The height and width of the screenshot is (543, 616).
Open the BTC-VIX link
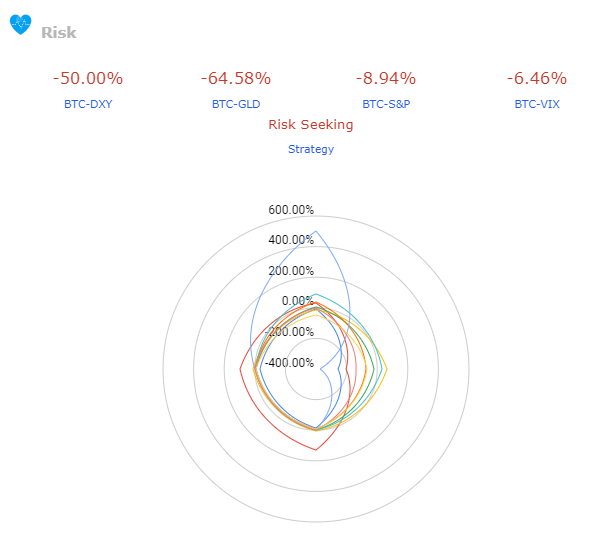coord(537,104)
